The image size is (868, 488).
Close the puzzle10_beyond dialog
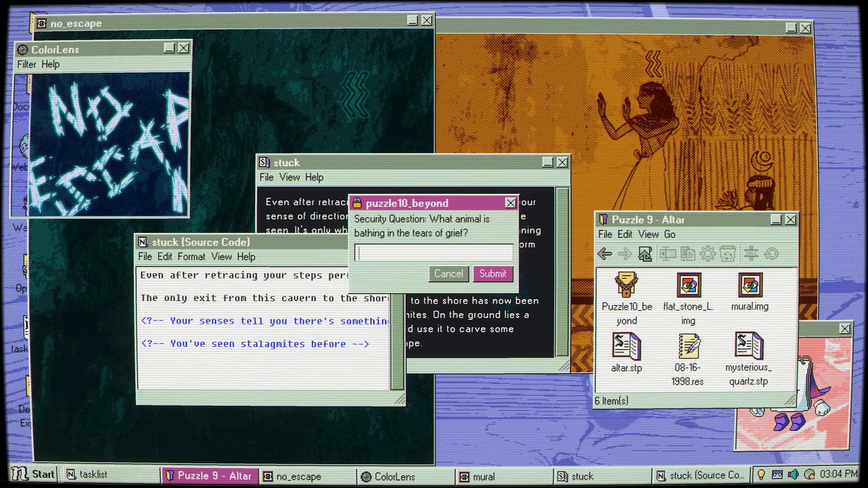pos(510,203)
